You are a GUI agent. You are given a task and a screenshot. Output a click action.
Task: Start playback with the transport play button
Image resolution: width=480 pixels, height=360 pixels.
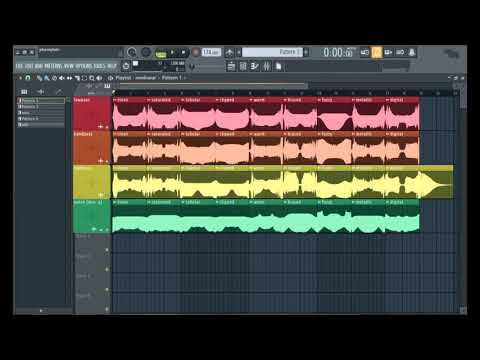click(x=172, y=53)
